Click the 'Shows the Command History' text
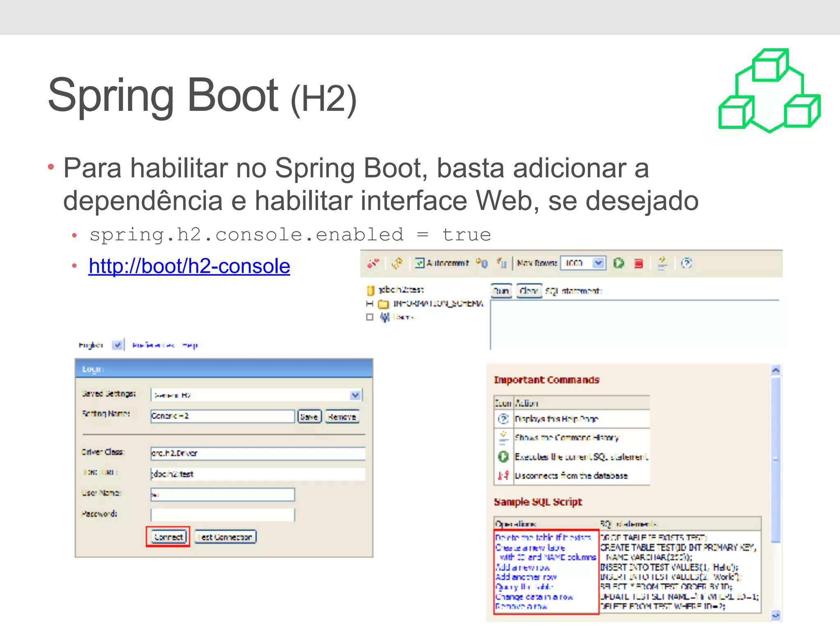 [x=567, y=438]
